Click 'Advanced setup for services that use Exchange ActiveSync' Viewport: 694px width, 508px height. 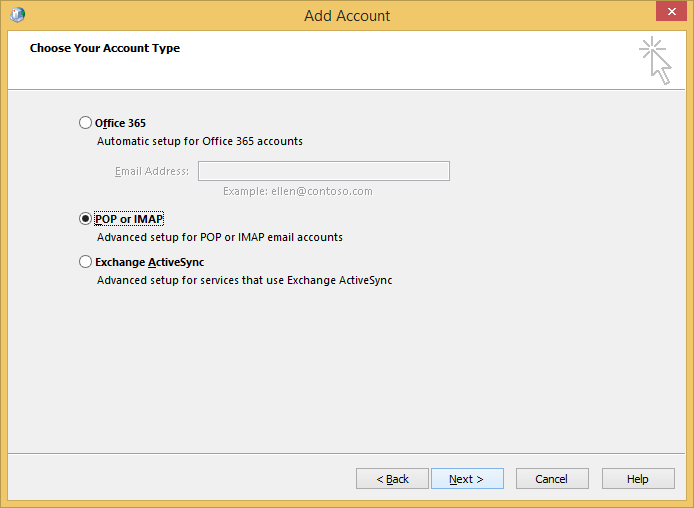[x=244, y=280]
